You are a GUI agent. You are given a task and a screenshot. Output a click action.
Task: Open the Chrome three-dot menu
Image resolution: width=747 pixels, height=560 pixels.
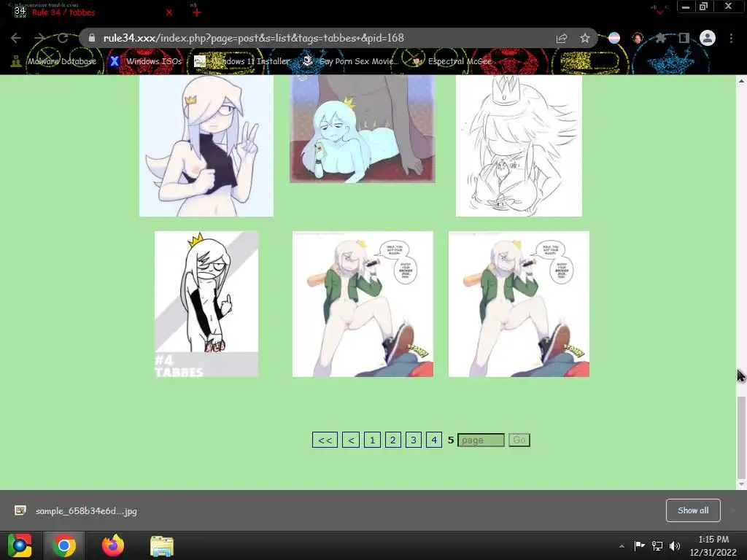(731, 38)
